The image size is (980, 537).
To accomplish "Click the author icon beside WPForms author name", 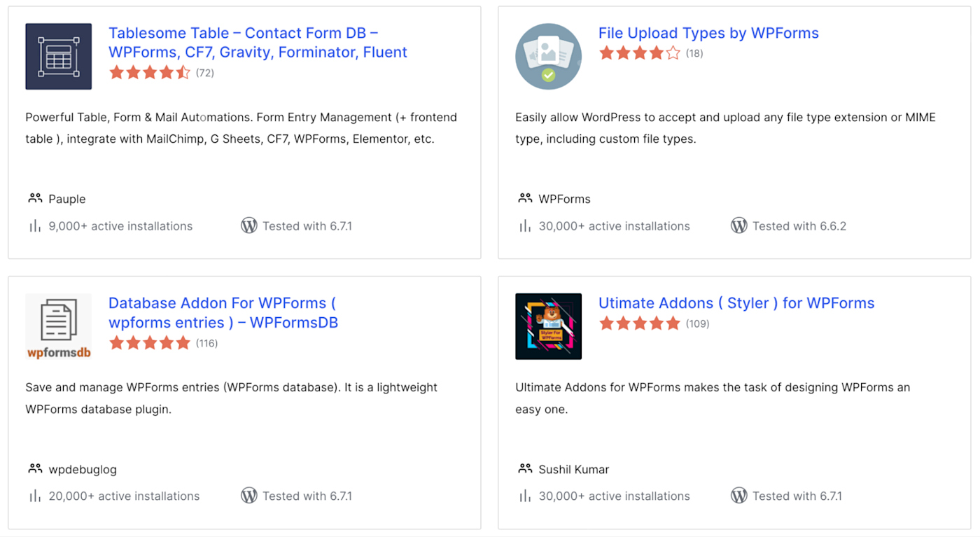I will (525, 198).
